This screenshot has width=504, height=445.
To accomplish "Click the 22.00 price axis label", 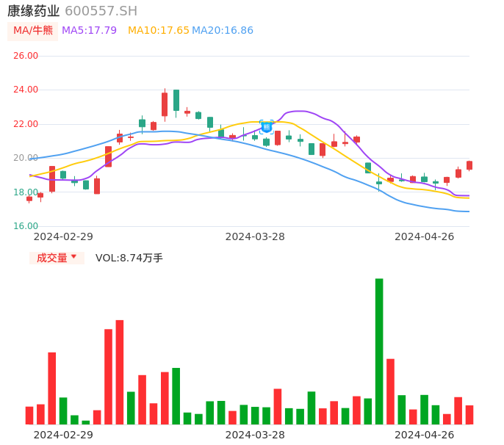I will pos(26,124).
